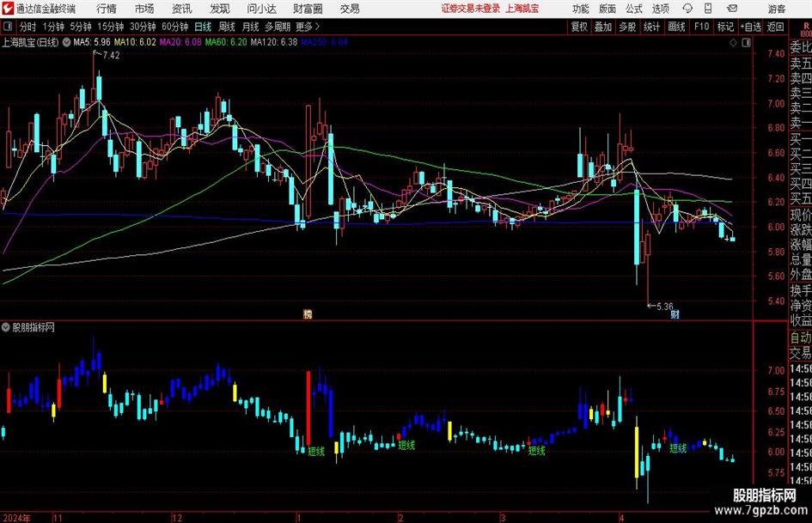This screenshot has width=812, height=523.
Task: Click the MA5: 5.96 indicator value
Action: tap(92, 42)
